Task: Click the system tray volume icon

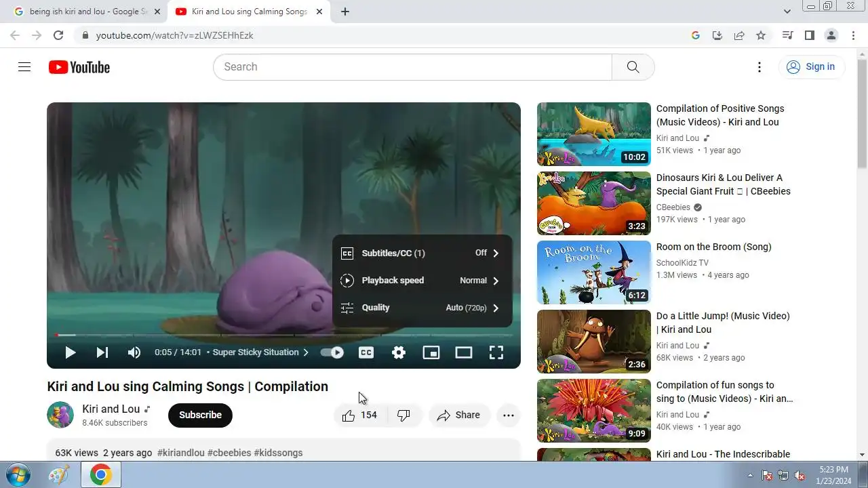Action: pos(800,475)
